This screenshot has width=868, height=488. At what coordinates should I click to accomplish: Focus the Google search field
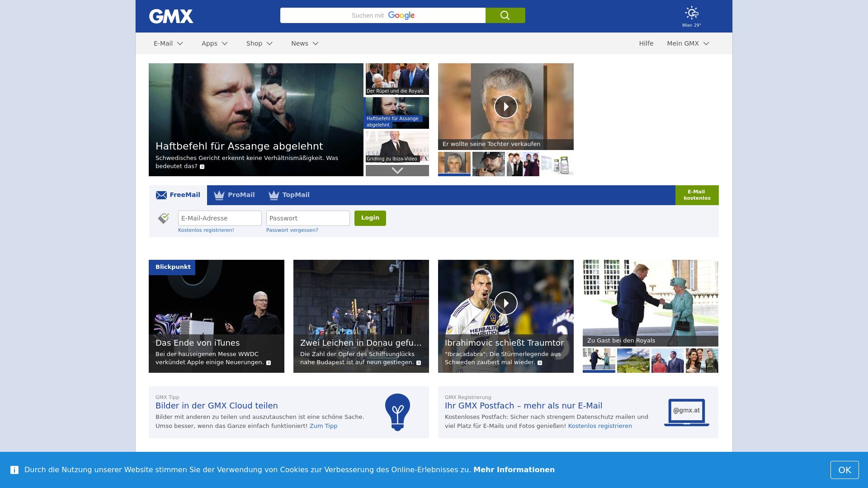383,15
